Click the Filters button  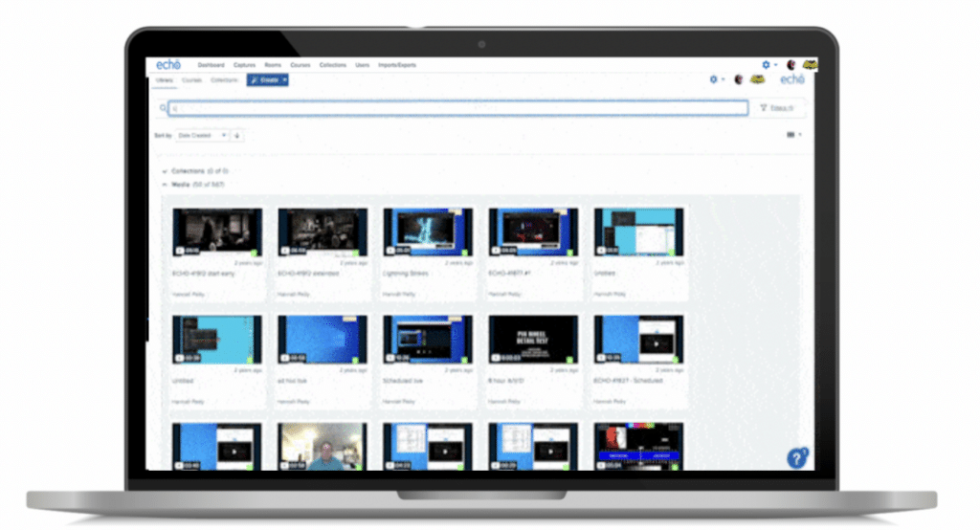(x=777, y=108)
